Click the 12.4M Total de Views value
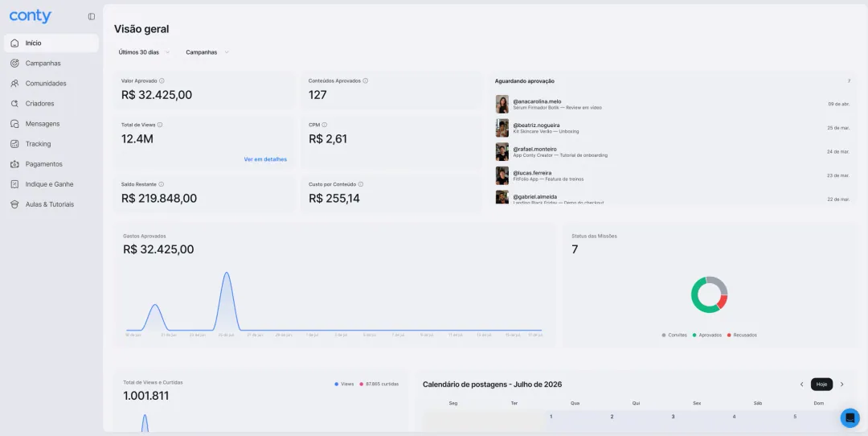The width and height of the screenshot is (868, 436). (137, 139)
